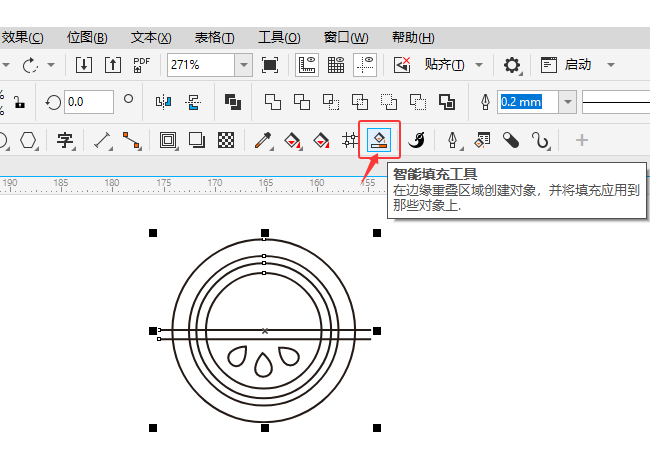Click the outline width field 0.2 mm

(528, 102)
